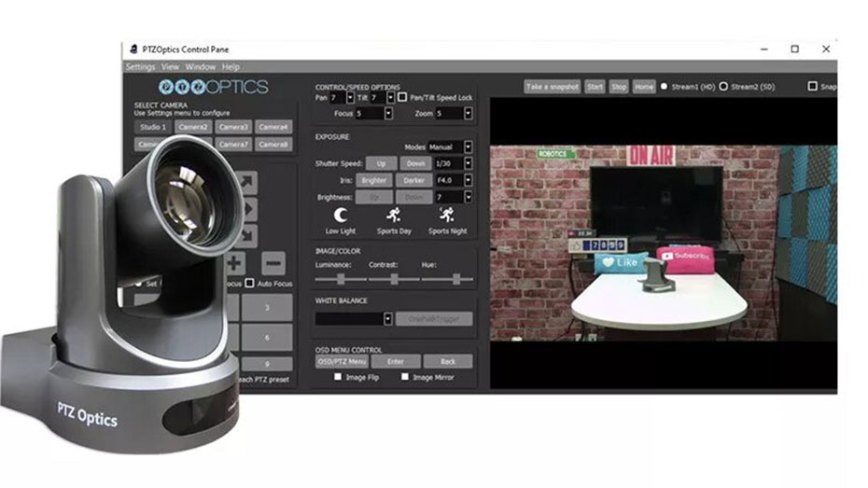Click the zoom in plus button
This screenshot has height=488, width=868.
pyautogui.click(x=234, y=263)
